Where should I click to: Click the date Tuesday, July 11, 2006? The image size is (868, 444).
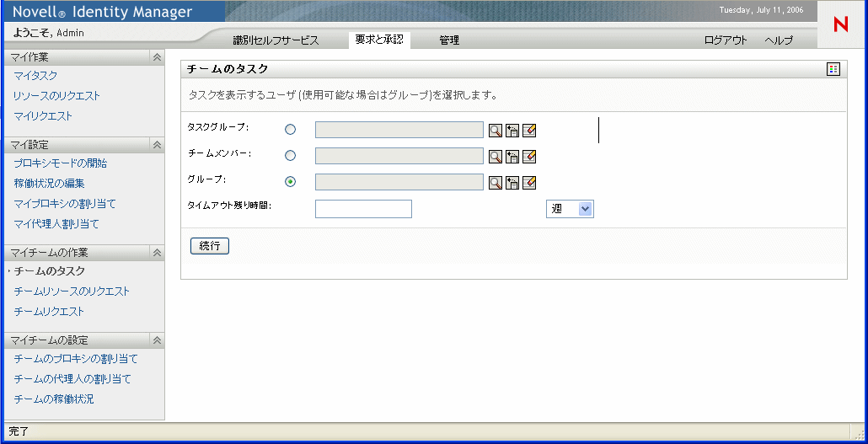(x=761, y=9)
